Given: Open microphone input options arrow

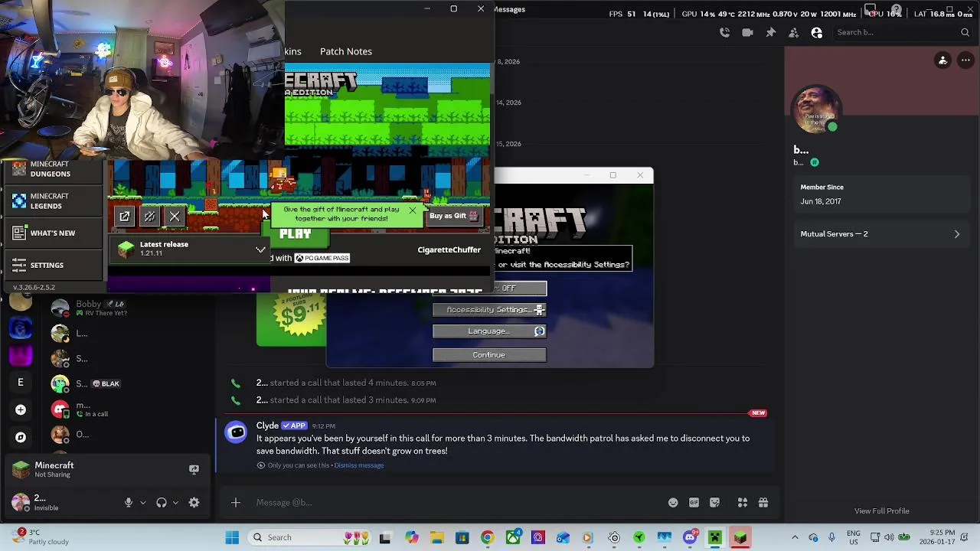Looking at the screenshot, I should click(142, 503).
